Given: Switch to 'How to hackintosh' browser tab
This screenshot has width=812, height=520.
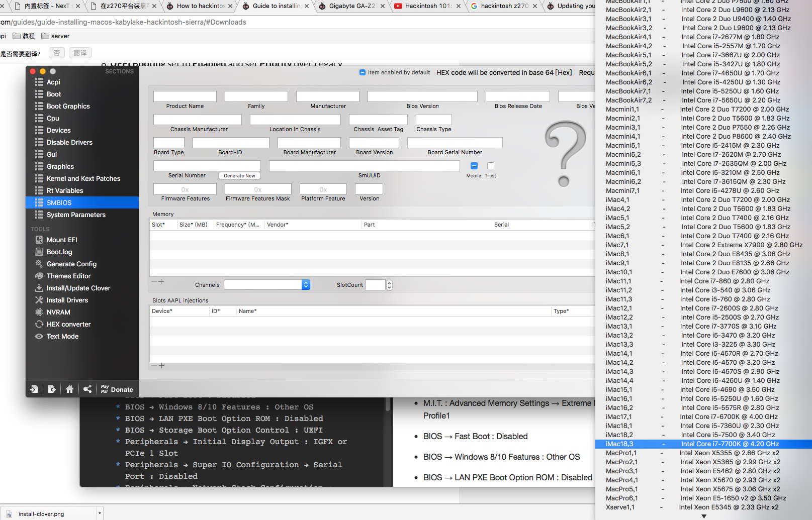Looking at the screenshot, I should (x=201, y=6).
